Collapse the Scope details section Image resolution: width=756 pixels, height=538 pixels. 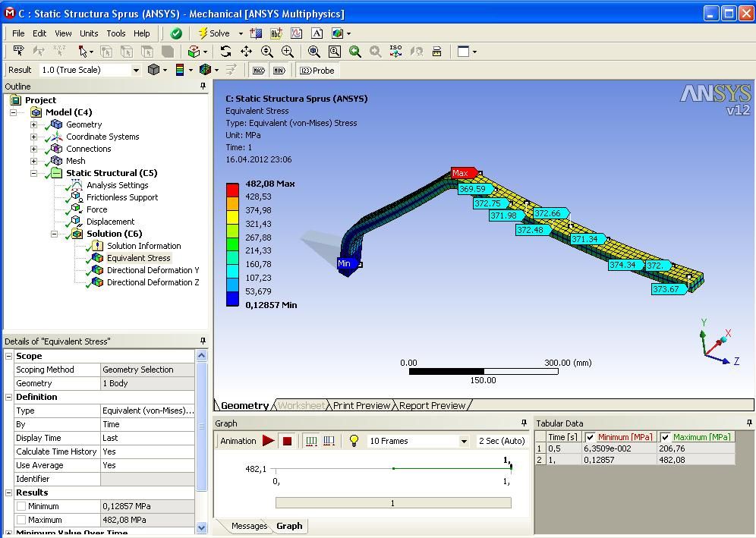pyautogui.click(x=8, y=356)
